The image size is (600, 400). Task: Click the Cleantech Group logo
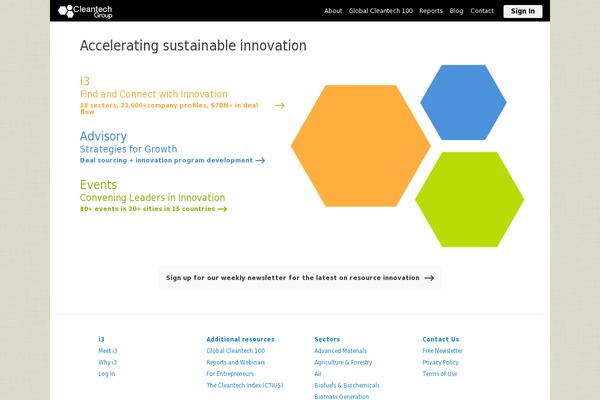pos(85,11)
